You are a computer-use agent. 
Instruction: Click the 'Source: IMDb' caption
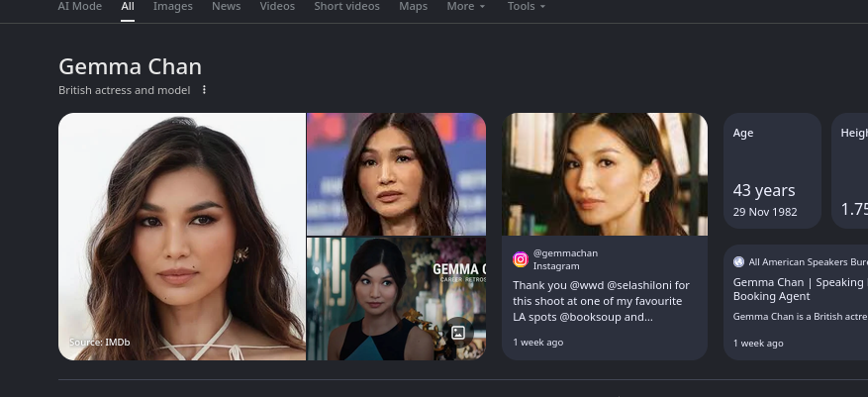(x=100, y=343)
